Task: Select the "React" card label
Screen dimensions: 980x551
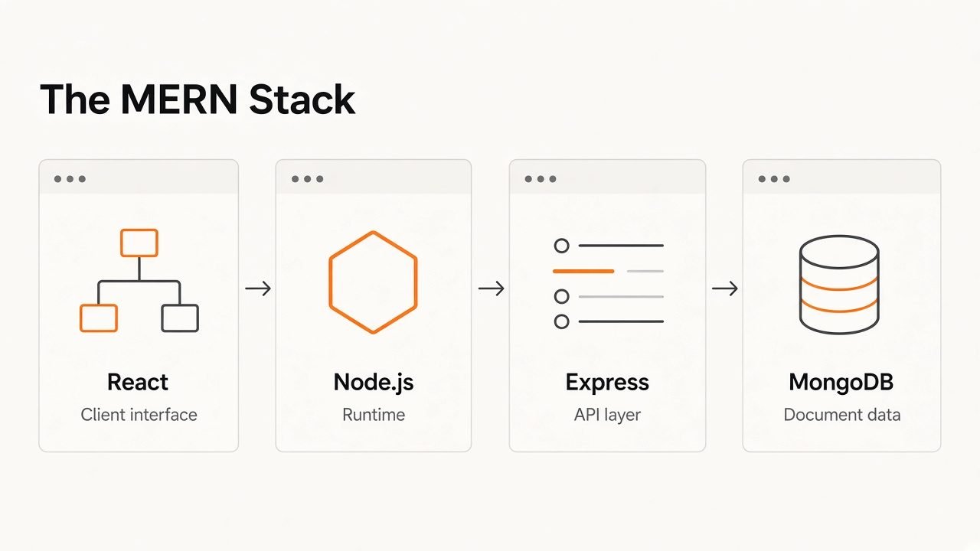Action: click(x=138, y=382)
